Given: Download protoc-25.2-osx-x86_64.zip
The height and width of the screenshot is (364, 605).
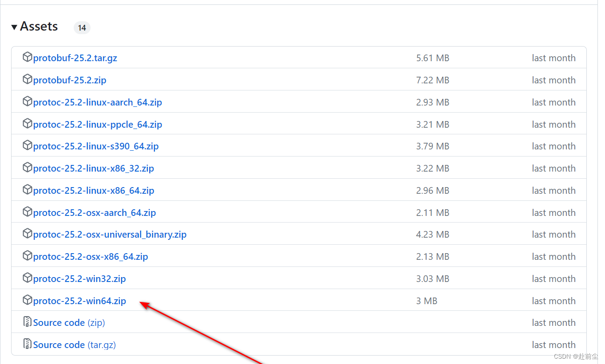Looking at the screenshot, I should click(91, 257).
